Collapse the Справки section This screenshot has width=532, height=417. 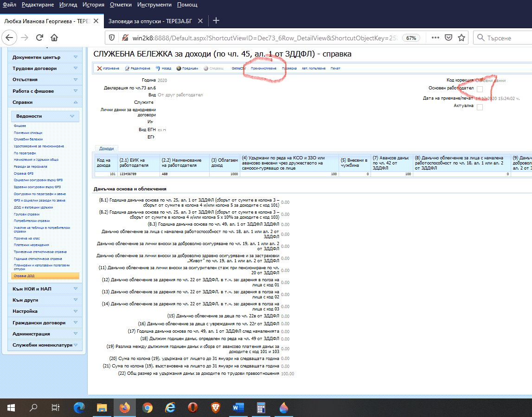click(45, 102)
